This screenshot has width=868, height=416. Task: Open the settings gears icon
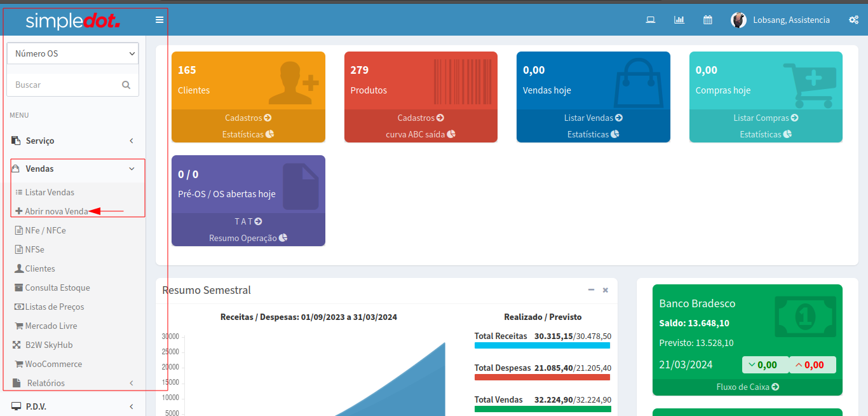coord(853,20)
